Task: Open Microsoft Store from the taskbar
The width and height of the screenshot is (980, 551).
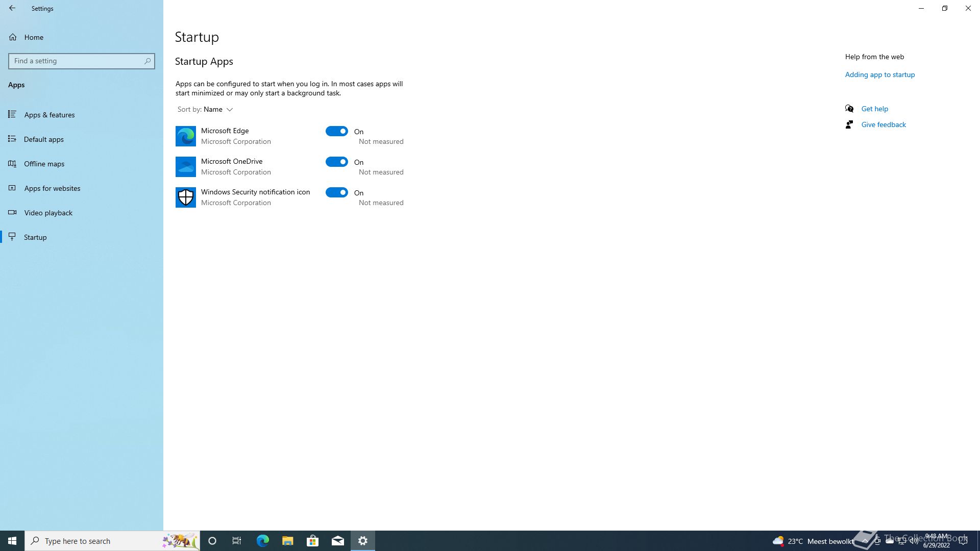Action: 312,541
